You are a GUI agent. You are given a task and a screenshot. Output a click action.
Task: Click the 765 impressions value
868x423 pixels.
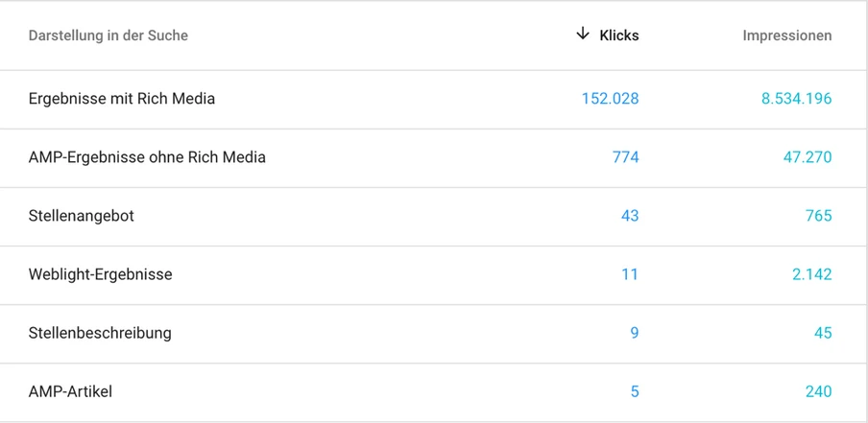[818, 216]
